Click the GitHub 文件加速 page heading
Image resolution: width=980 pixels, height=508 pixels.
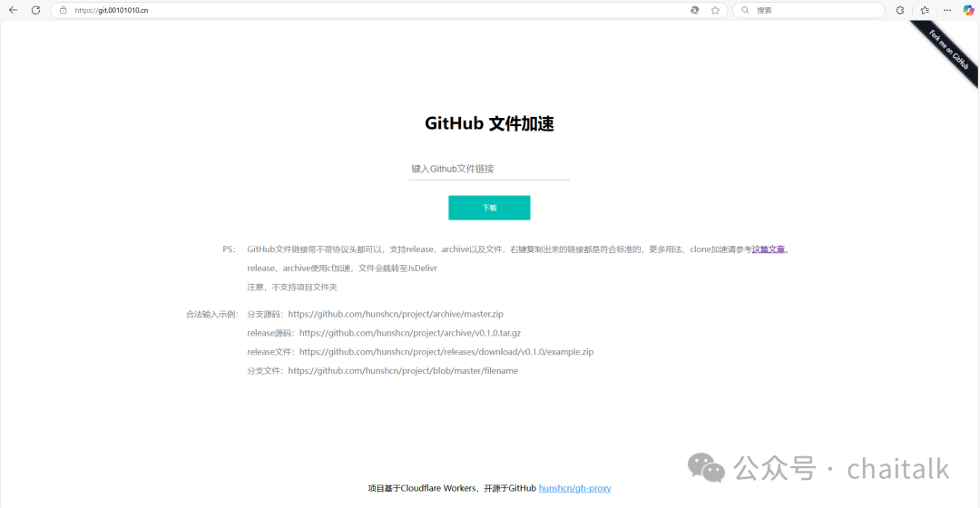(489, 123)
